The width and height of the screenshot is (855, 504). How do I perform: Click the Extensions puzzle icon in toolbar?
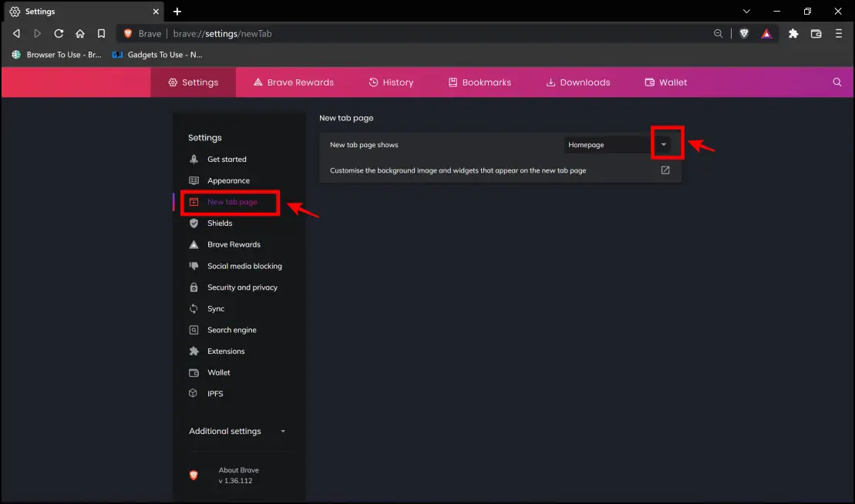pos(793,33)
